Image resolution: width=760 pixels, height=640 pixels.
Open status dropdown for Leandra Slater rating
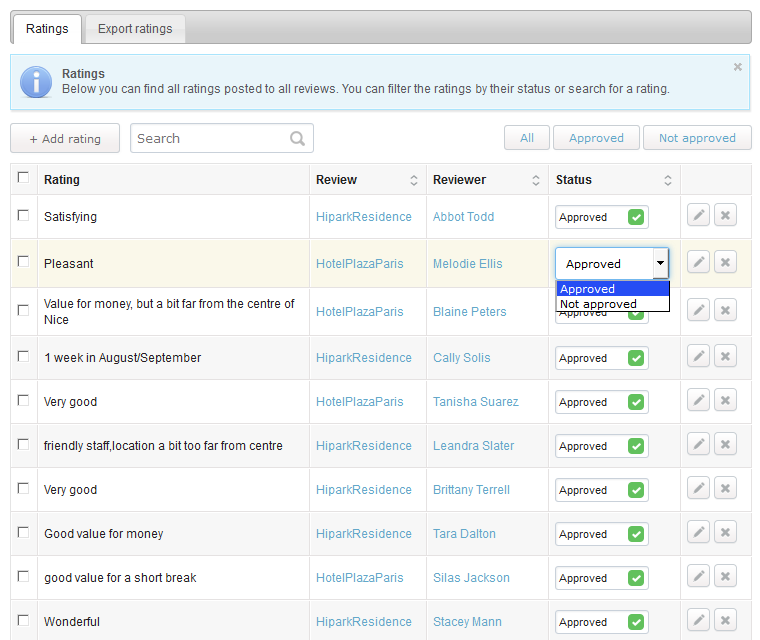point(602,446)
